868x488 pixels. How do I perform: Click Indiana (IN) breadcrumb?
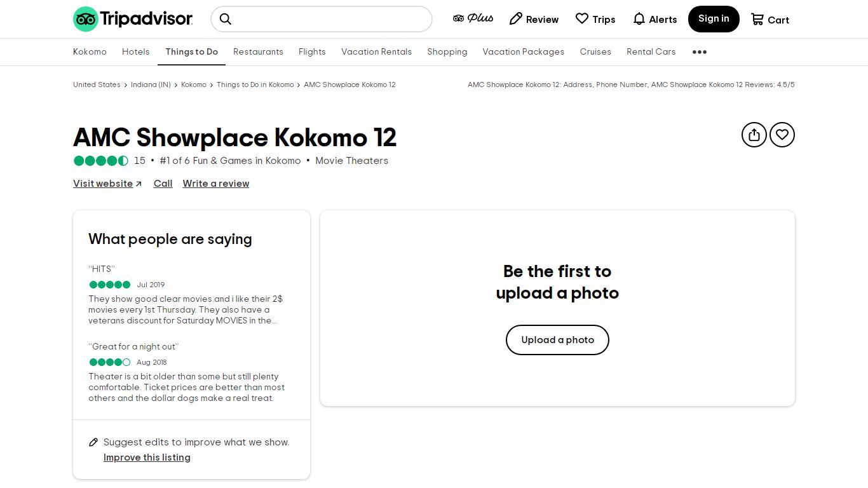click(x=151, y=85)
